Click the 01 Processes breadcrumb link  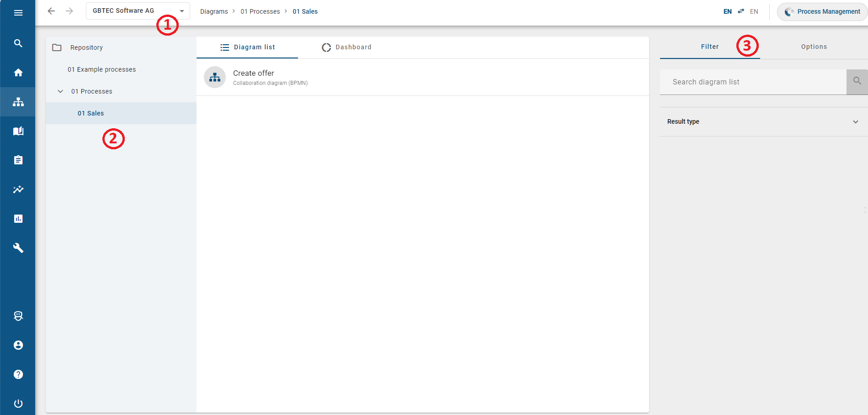coord(260,11)
